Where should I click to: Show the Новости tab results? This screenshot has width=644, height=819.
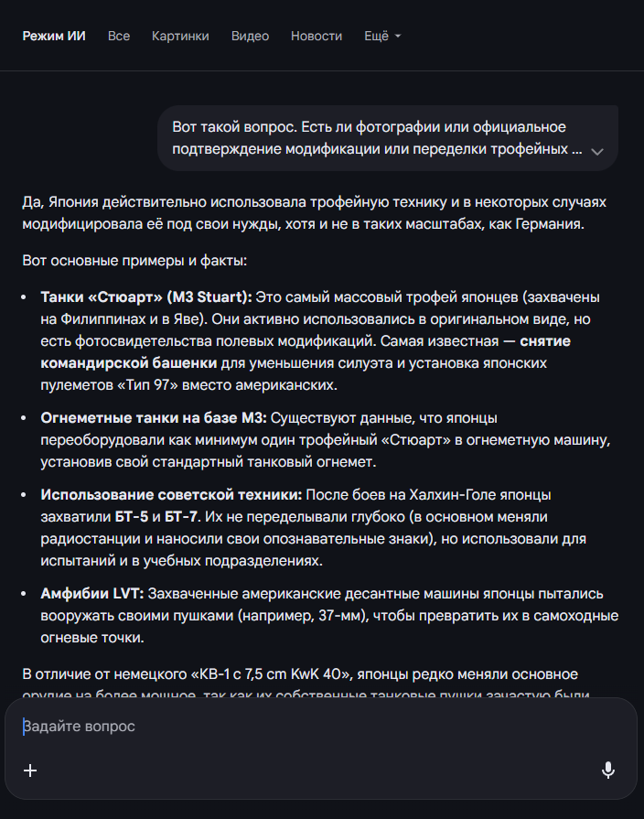(x=317, y=37)
